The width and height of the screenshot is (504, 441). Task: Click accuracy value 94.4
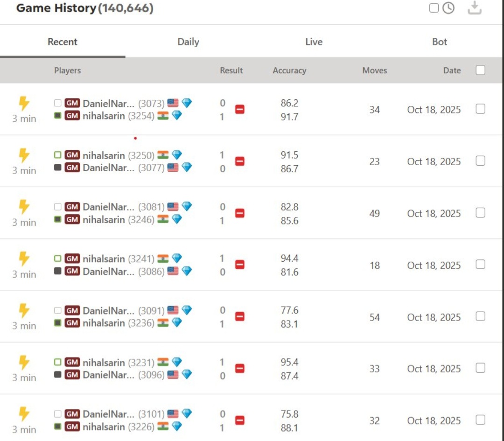click(289, 258)
